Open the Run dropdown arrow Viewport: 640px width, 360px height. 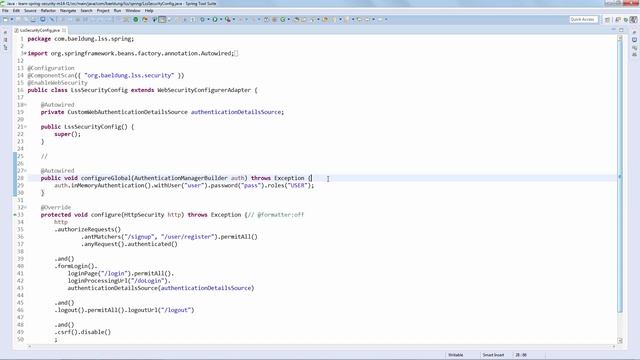pos(221,19)
